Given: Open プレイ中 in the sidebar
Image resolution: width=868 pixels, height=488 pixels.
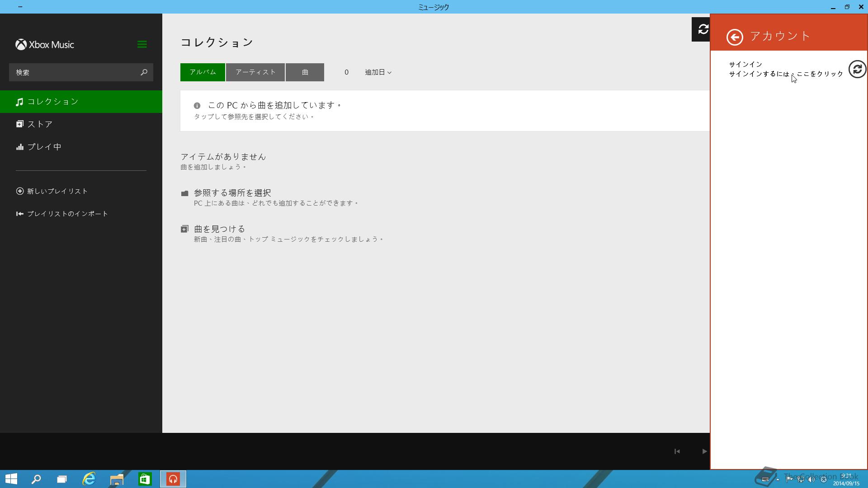Looking at the screenshot, I should click(81, 147).
